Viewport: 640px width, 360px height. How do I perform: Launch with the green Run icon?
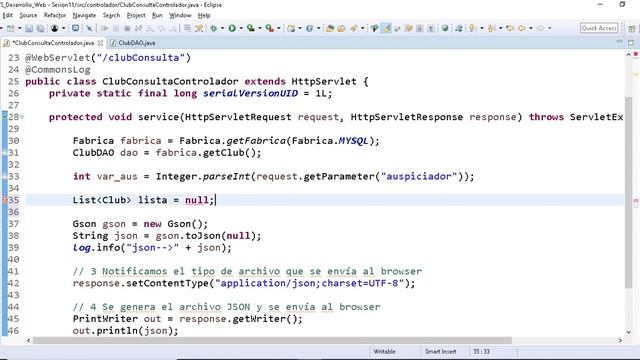[232, 28]
